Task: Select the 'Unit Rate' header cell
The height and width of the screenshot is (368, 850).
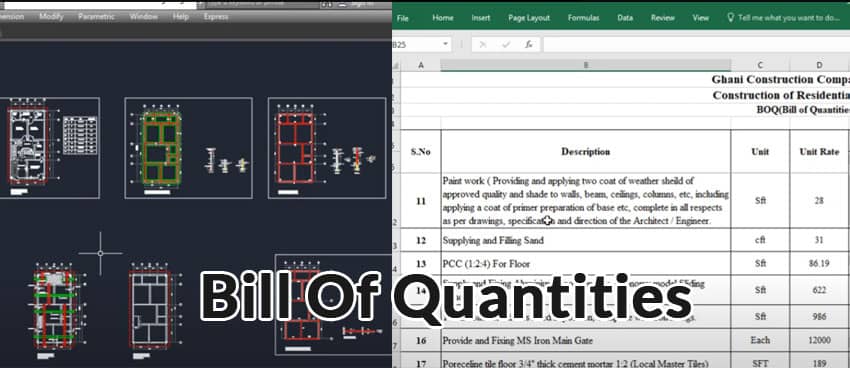Action: point(819,151)
